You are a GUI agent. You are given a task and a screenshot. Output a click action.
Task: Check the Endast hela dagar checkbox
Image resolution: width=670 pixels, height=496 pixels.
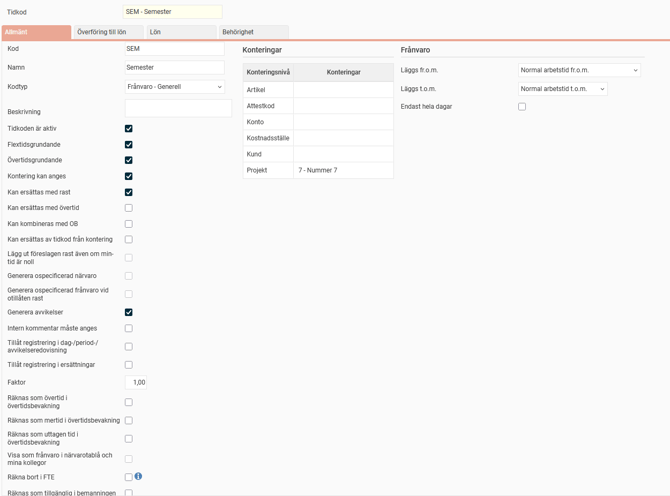522,107
